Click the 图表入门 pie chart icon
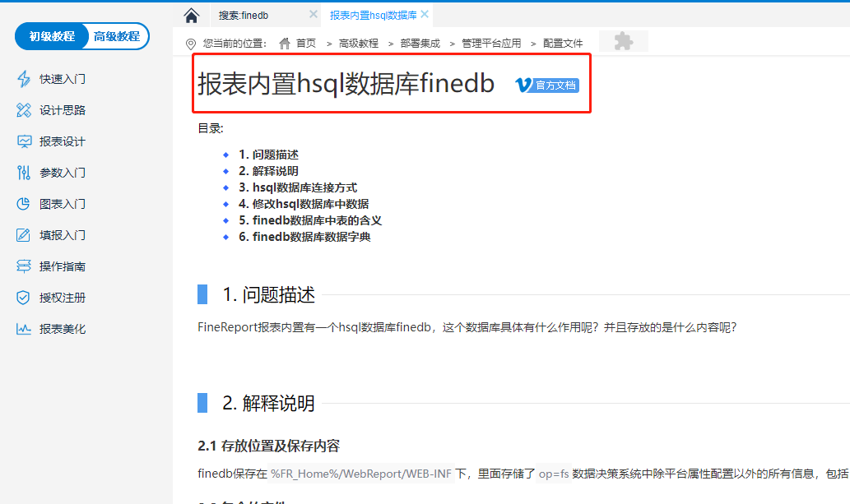This screenshot has width=850, height=504. click(x=23, y=204)
